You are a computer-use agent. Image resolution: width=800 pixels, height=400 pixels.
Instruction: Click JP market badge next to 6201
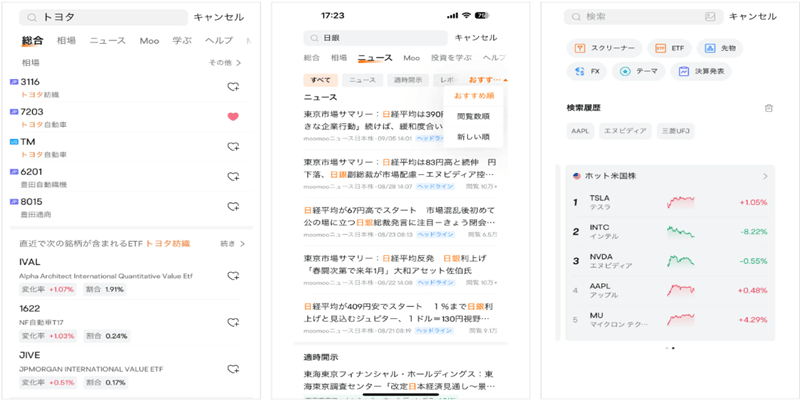pyautogui.click(x=14, y=172)
